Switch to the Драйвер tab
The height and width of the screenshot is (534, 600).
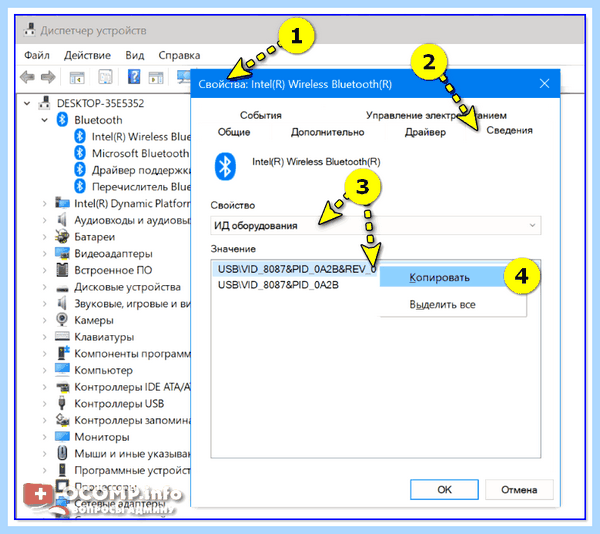pos(426,132)
